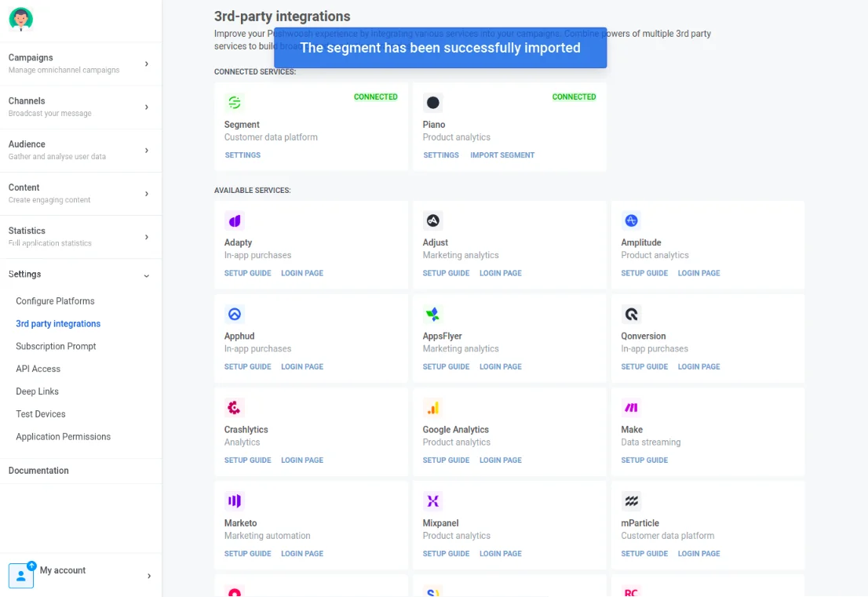Open Configure Platforms settings page
868x597 pixels.
tap(55, 301)
